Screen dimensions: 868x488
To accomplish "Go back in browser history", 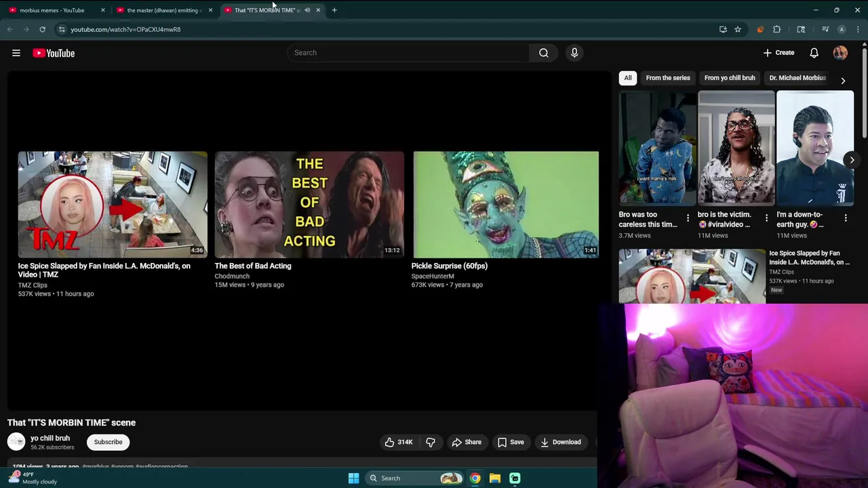I will (x=10, y=29).
